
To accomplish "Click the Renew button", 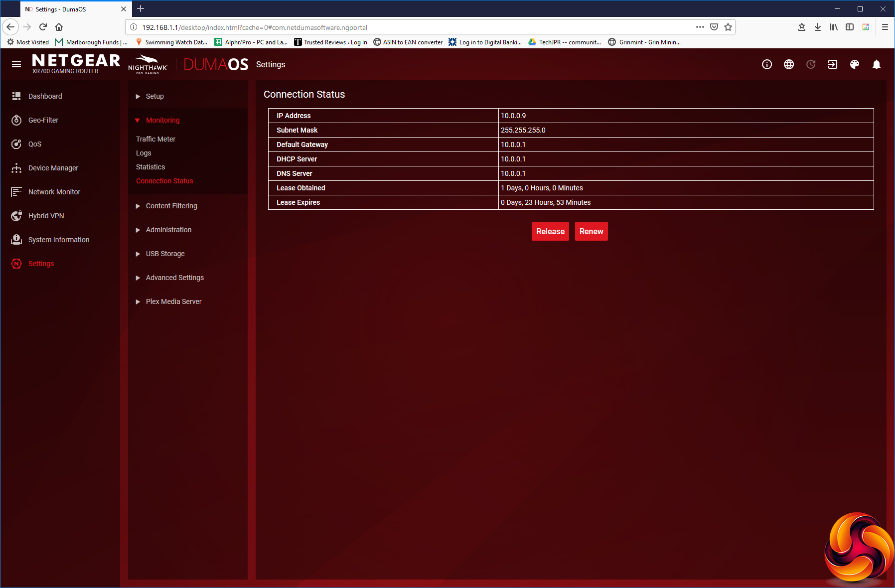I will pos(592,231).
